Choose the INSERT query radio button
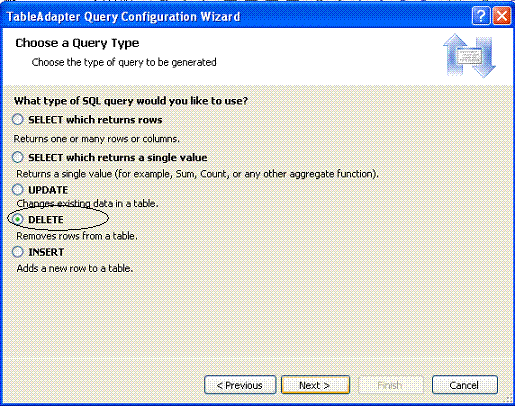515x406 pixels. tap(18, 252)
